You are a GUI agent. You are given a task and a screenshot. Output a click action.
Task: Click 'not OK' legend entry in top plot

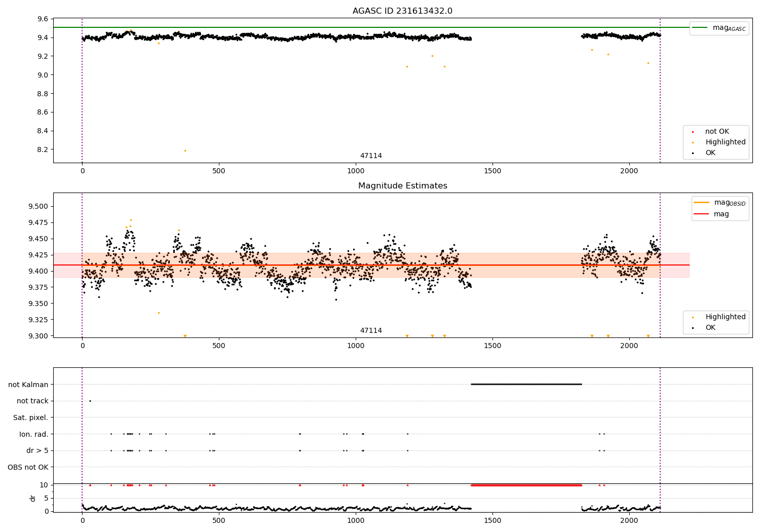[716, 132]
